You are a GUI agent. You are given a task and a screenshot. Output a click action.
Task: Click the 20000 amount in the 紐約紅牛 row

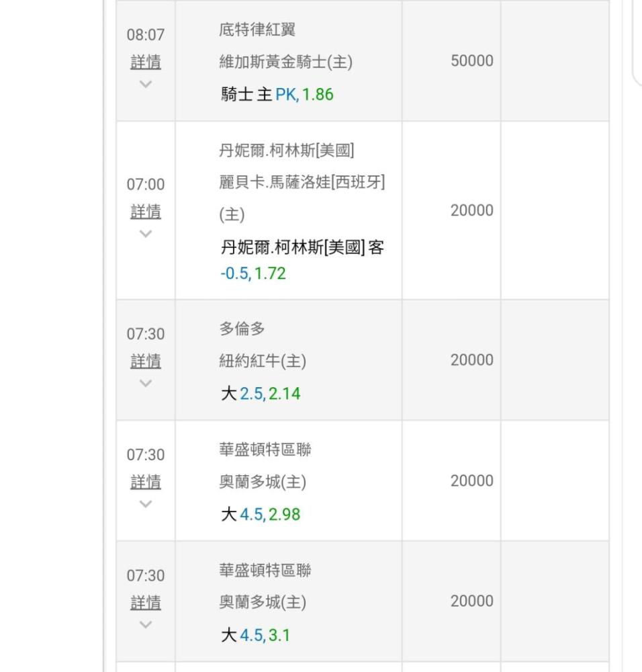point(471,360)
